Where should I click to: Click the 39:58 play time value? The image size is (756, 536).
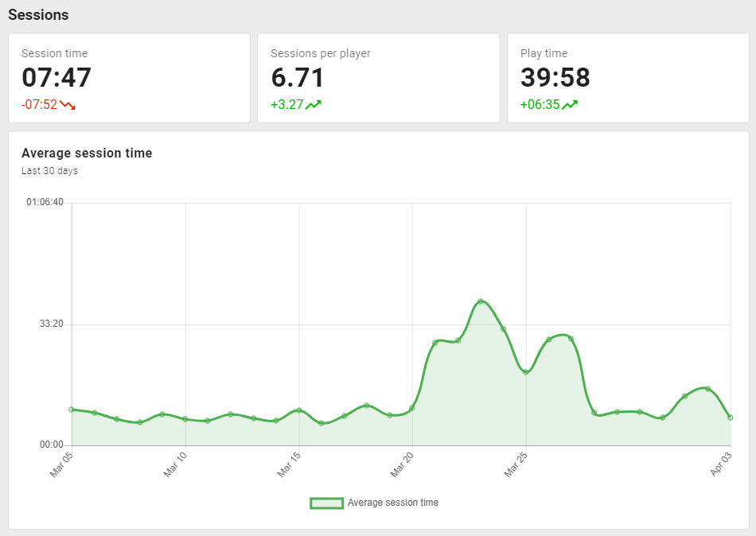[555, 78]
